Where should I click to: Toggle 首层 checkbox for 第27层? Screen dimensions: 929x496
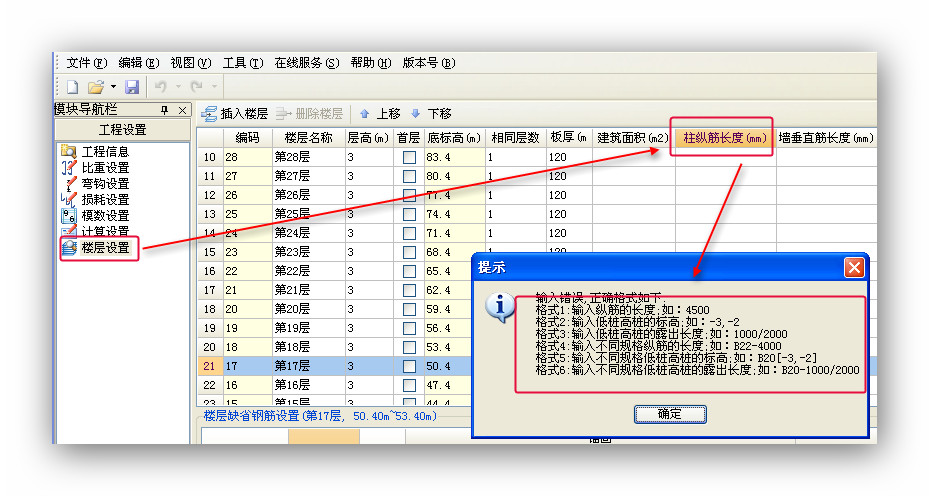[x=409, y=177]
